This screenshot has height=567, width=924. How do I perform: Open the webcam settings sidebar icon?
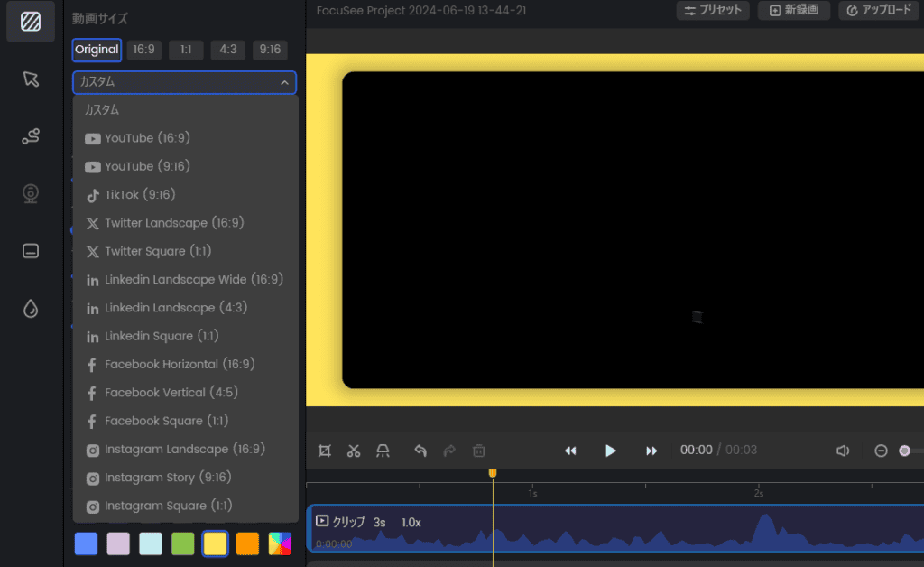[x=31, y=193]
